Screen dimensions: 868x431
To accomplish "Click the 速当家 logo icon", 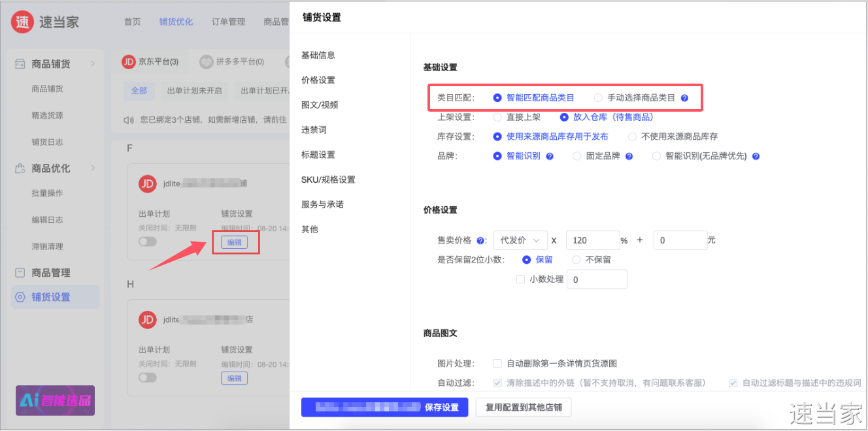I will 22,22.
